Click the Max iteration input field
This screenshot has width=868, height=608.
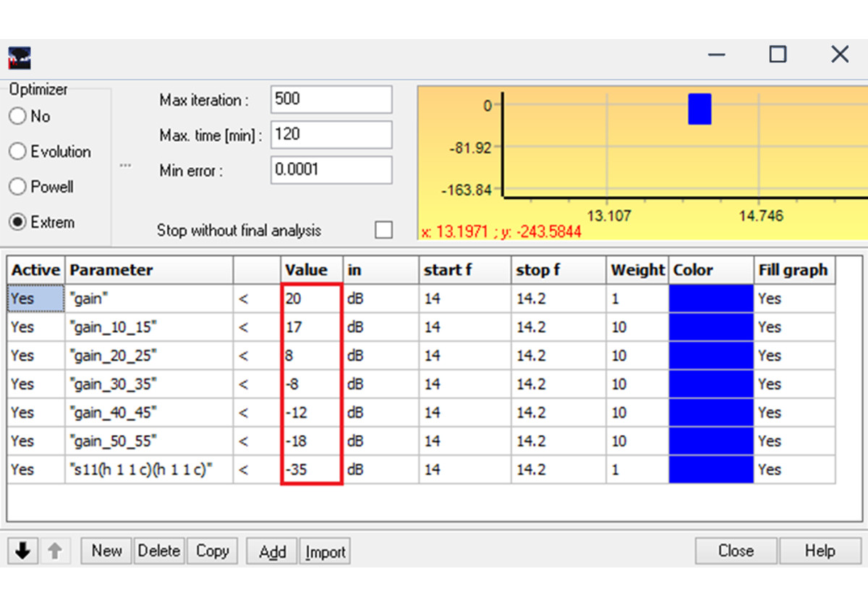331,99
